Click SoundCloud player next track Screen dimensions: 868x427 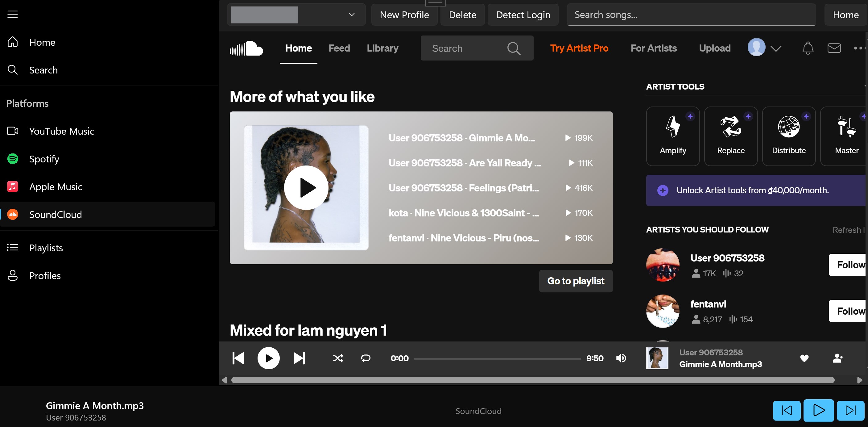[299, 358]
